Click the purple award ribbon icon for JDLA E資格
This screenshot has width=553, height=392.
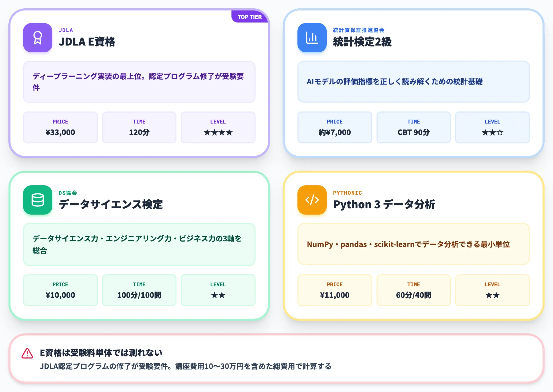click(x=38, y=38)
